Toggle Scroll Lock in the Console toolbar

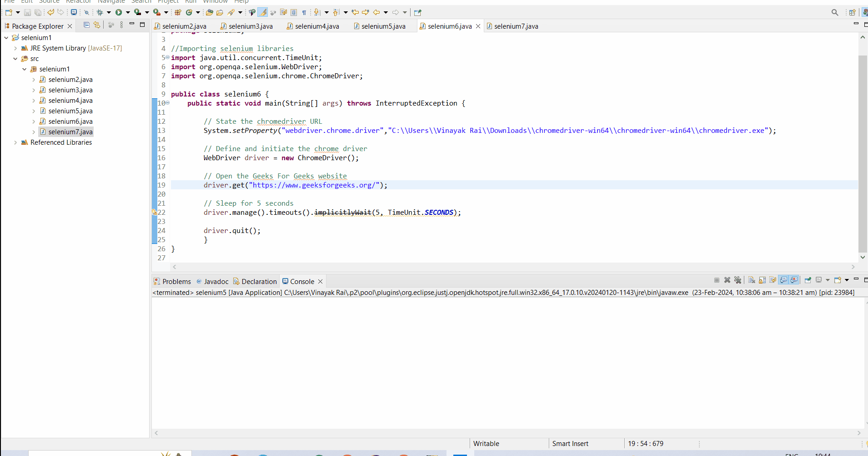762,280
